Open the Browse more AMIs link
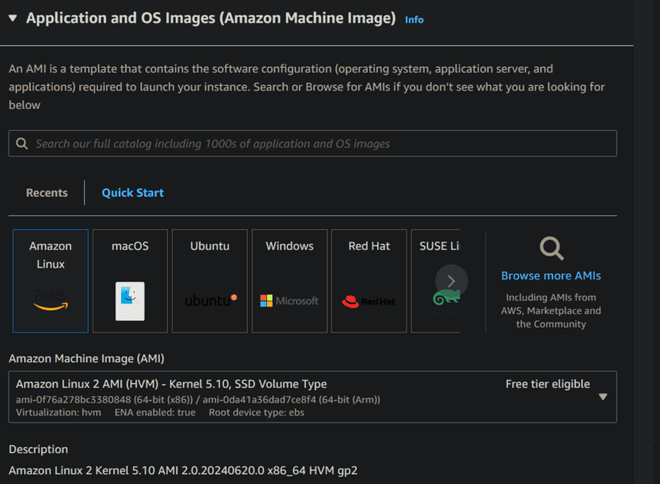The image size is (660, 484). pyautogui.click(x=551, y=275)
